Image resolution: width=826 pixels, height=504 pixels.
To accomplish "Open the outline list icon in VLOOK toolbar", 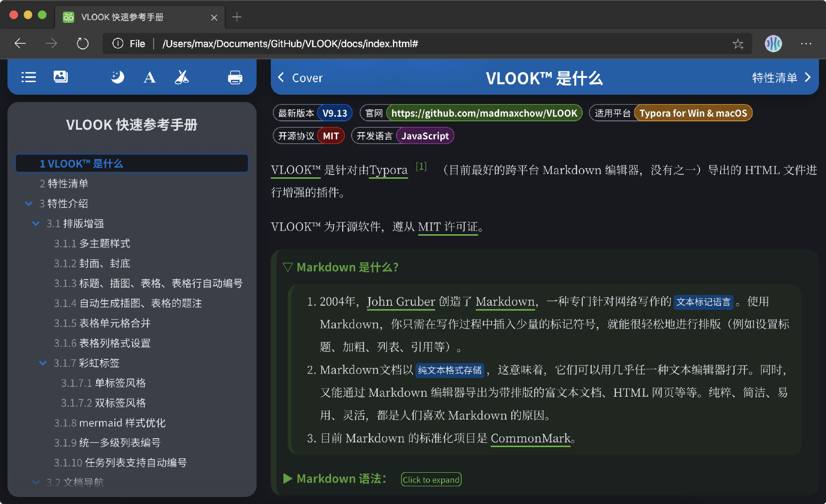I will click(28, 77).
